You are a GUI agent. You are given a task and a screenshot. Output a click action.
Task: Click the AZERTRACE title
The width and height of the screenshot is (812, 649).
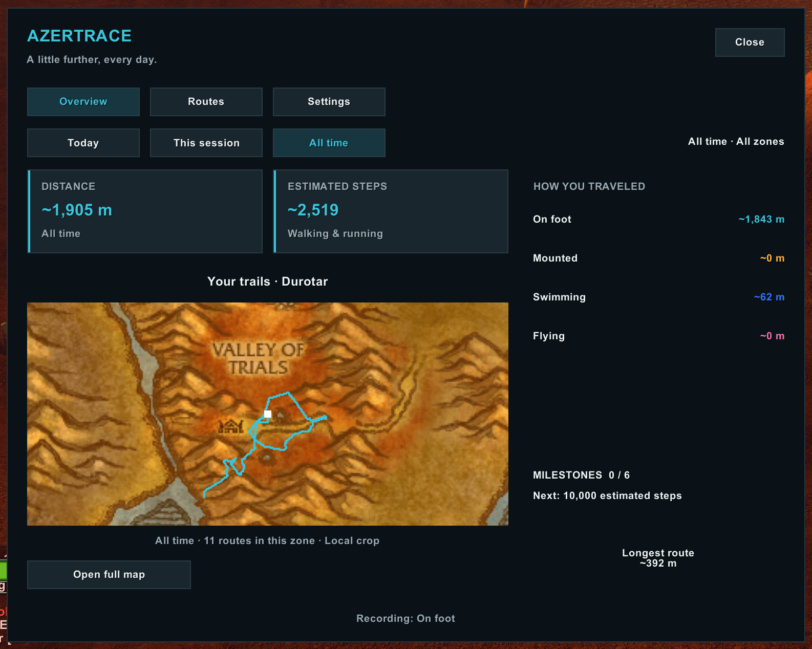[x=79, y=36]
